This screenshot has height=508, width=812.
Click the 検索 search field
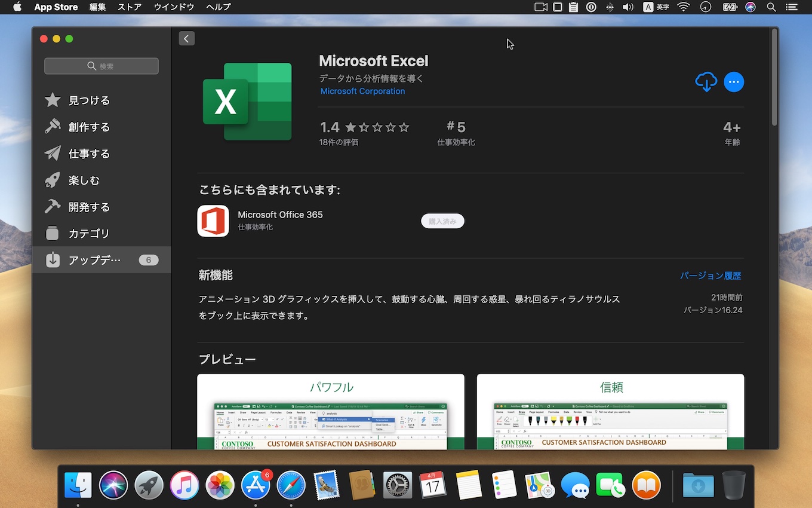tap(101, 66)
